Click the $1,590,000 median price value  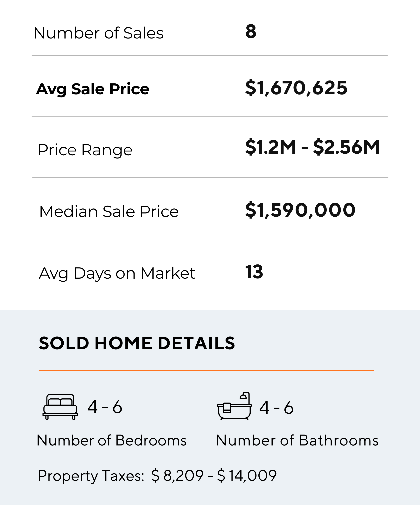[300, 210]
